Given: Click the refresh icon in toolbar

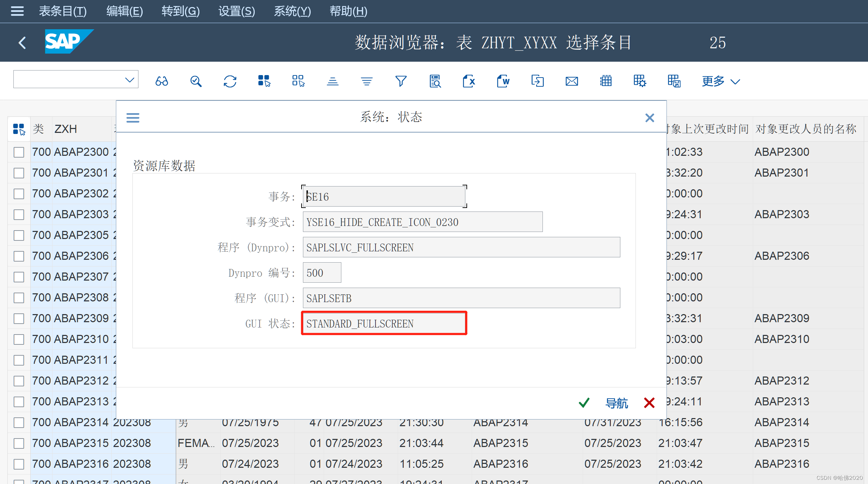Looking at the screenshot, I should [x=230, y=81].
